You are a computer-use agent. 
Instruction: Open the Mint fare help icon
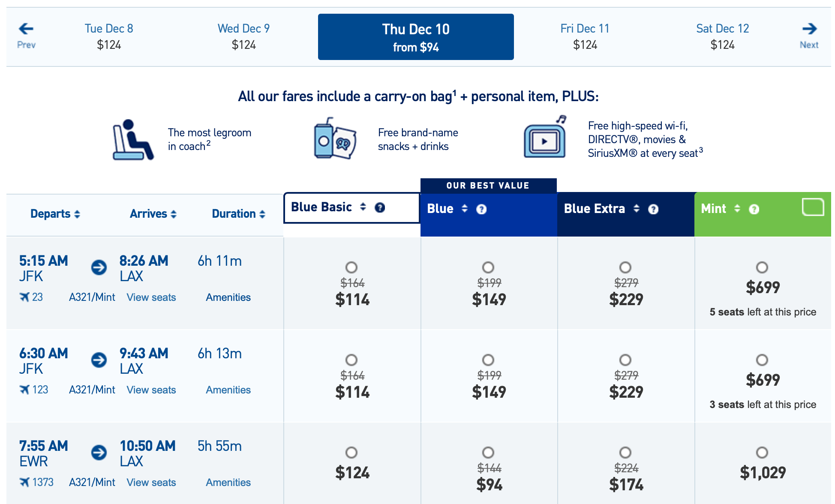coord(754,210)
